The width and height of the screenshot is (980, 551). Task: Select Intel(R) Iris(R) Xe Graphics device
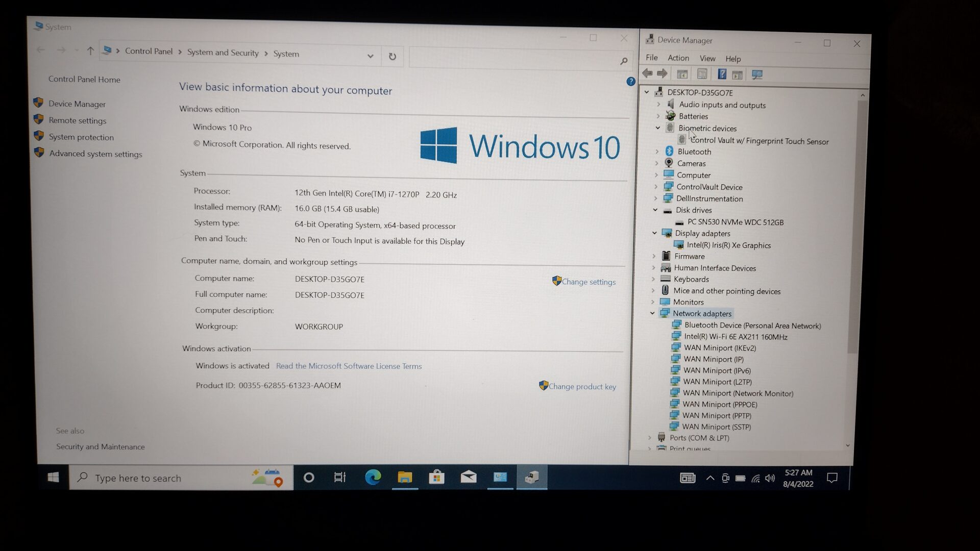coord(728,245)
